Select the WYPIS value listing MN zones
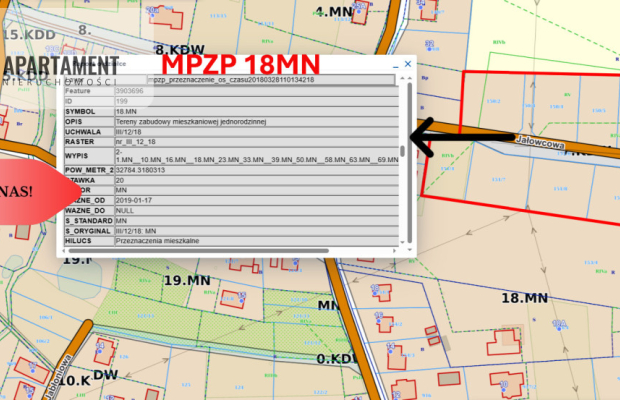This screenshot has height=400, width=620. pos(257,156)
